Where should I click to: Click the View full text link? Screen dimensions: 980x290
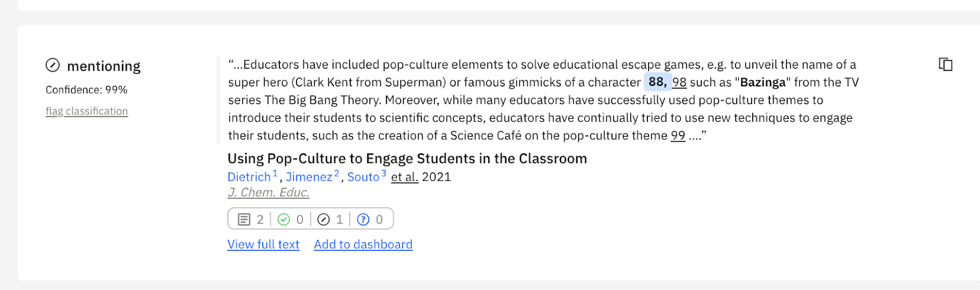pos(263,244)
